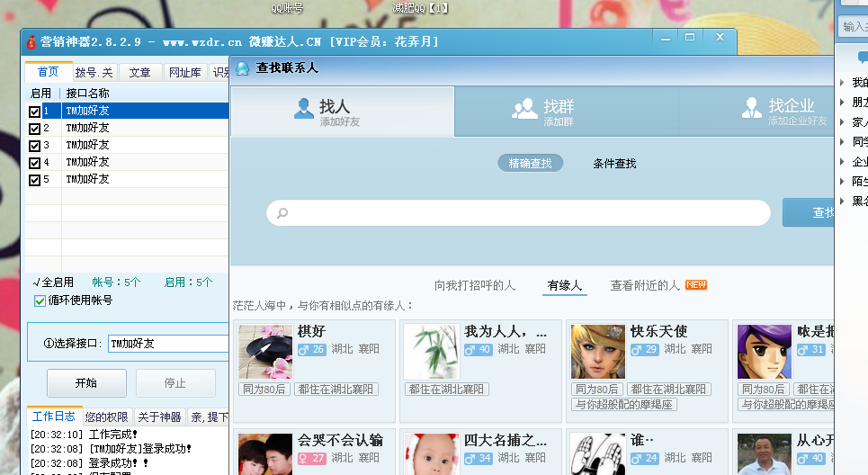
Task: Switch to 找企业 tab
Action: 756,112
